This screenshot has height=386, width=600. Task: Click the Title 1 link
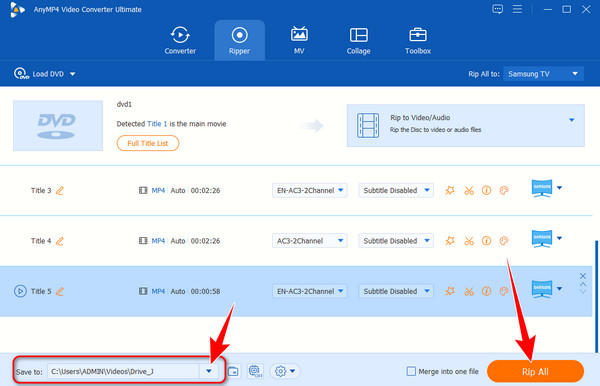[157, 124]
